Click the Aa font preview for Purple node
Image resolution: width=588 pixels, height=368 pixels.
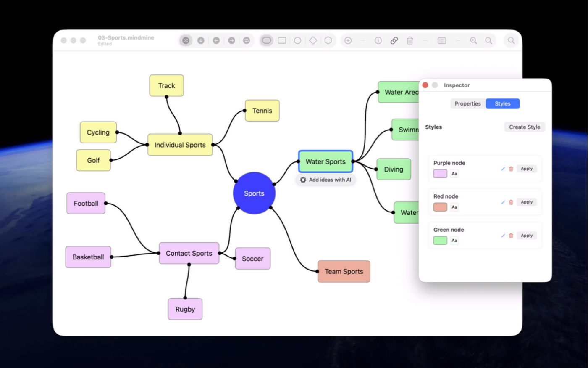tap(454, 173)
